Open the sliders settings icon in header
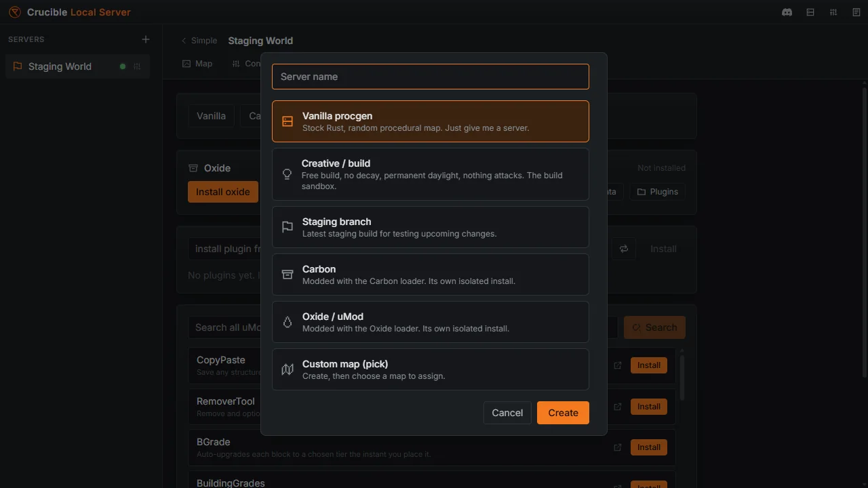Viewport: 868px width, 488px height. [x=833, y=12]
